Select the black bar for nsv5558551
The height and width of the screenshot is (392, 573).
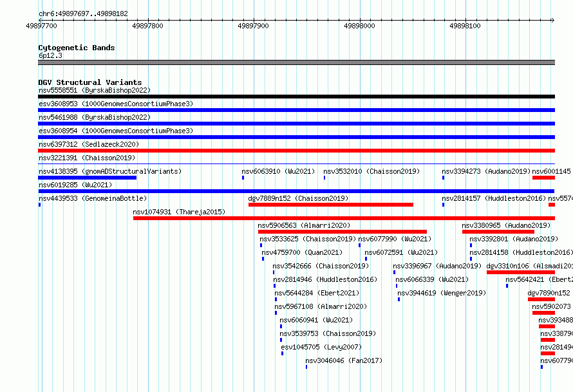coord(296,97)
